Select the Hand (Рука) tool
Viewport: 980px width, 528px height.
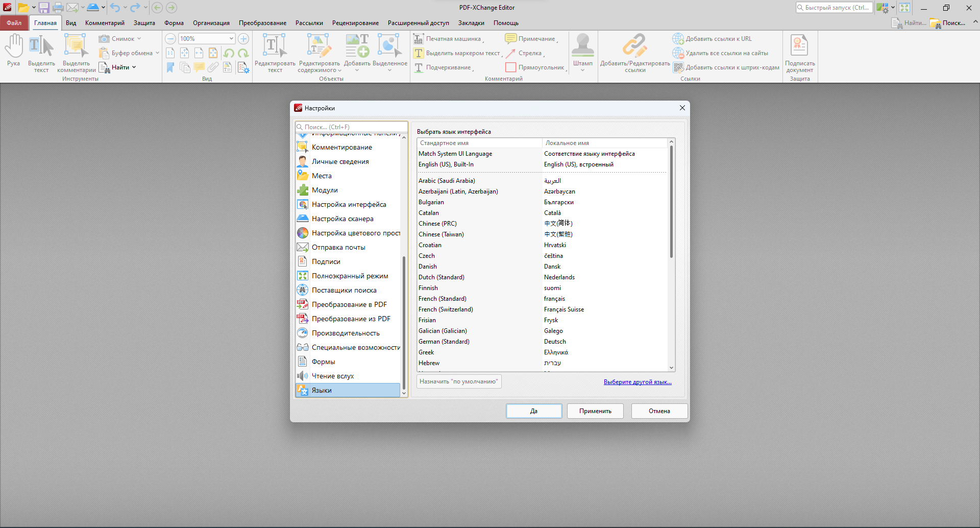click(14, 50)
